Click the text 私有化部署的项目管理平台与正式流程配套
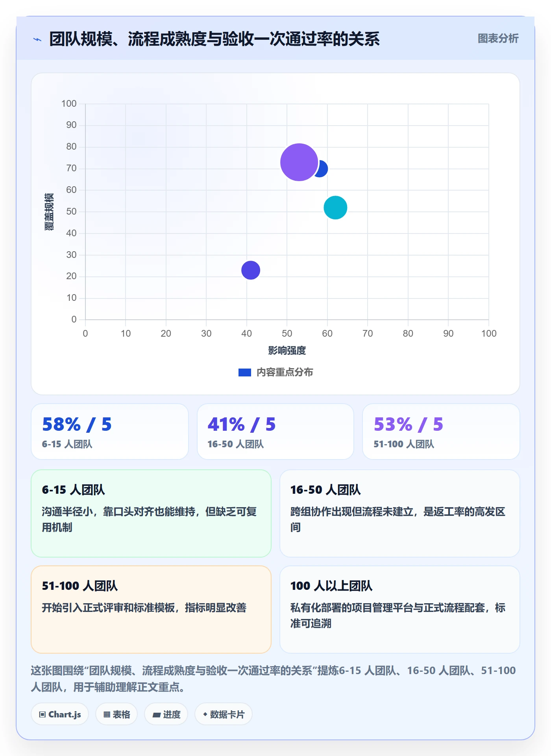 [x=388, y=608]
